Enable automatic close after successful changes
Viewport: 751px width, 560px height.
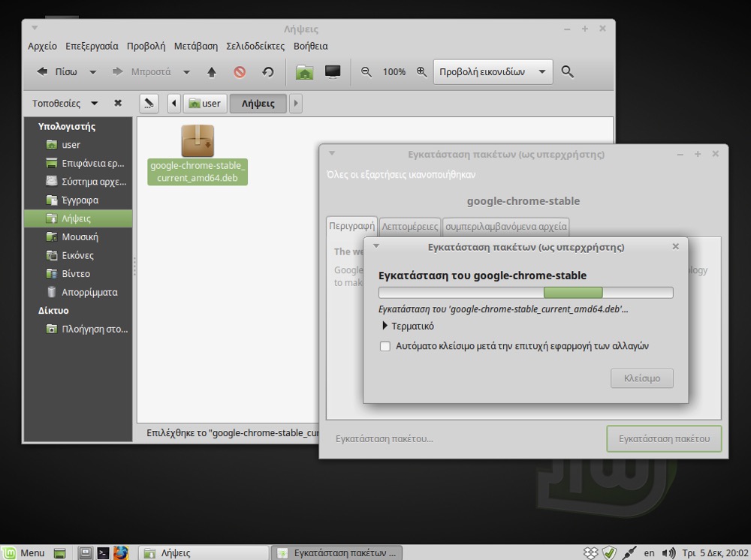[x=385, y=347]
